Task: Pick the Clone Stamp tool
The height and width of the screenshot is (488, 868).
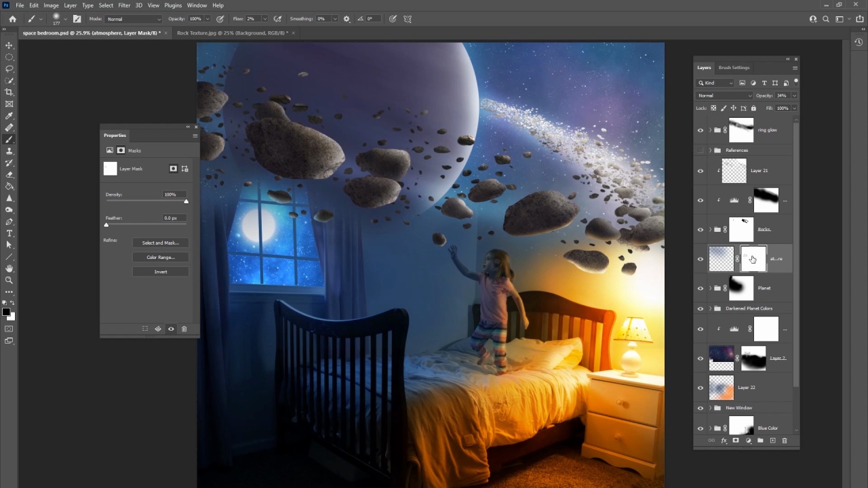Action: point(9,151)
